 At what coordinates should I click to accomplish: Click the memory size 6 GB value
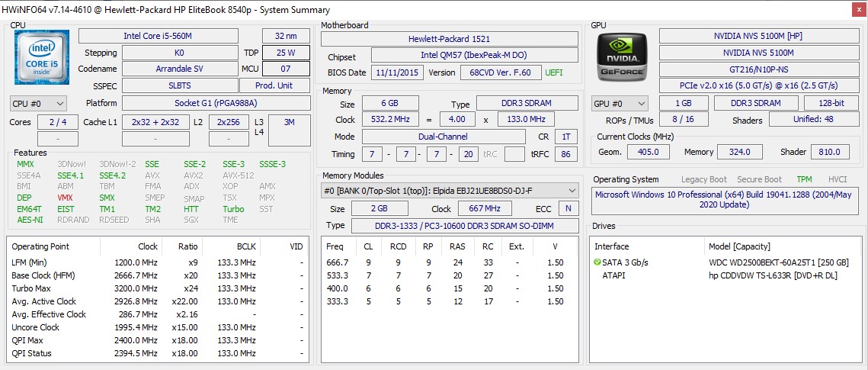point(390,104)
